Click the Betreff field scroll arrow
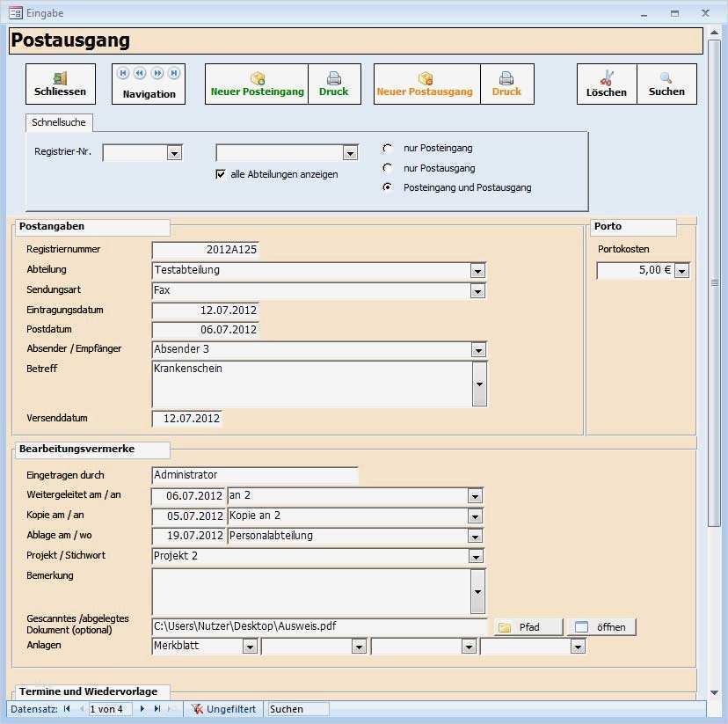 pos(479,384)
